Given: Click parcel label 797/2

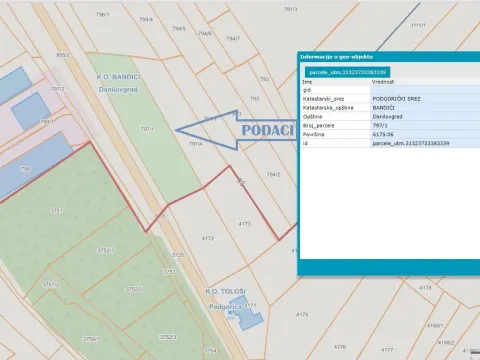Looking at the screenshot, I should click(57, 89).
